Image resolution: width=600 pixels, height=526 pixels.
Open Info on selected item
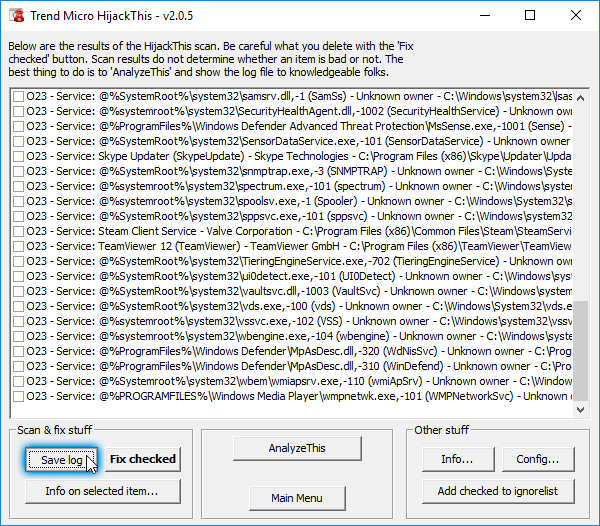[x=103, y=491]
